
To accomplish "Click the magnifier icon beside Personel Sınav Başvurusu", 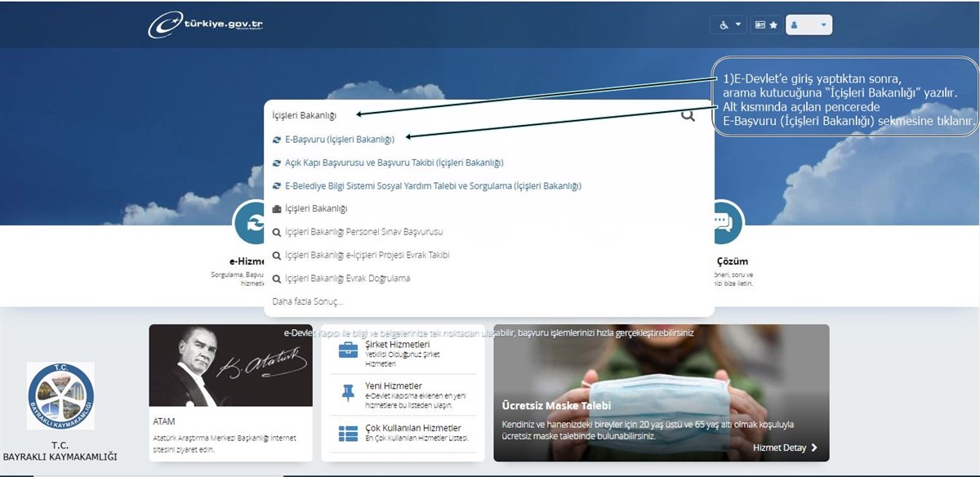I will 277,232.
